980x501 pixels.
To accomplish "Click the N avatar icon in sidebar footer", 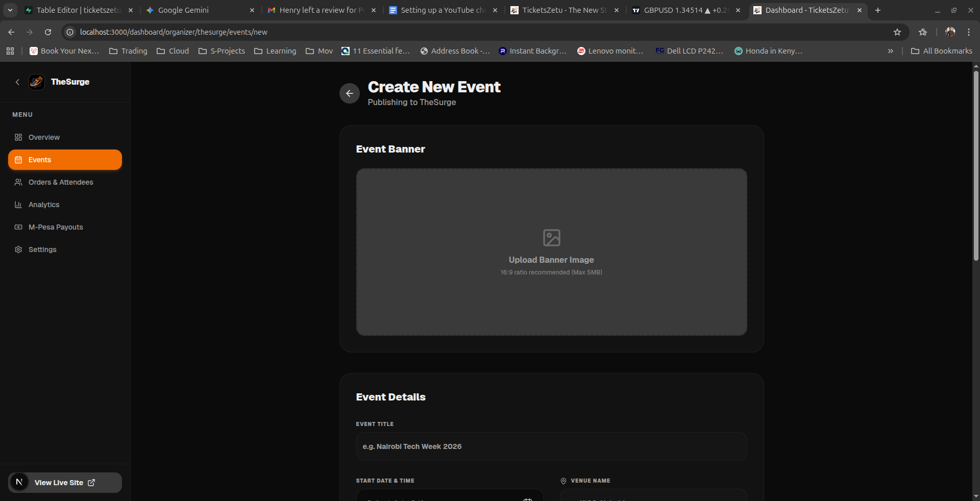I will 19,482.
